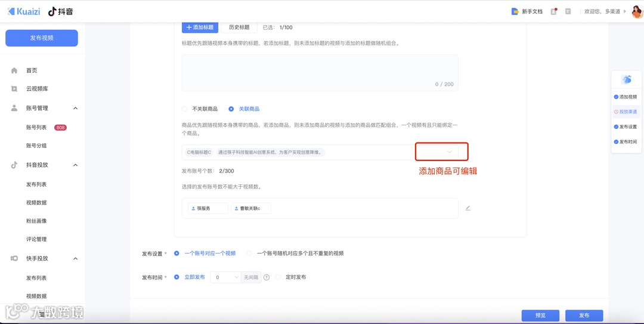Click the Douyin logo in header
644x324 pixels.
tap(60, 11)
